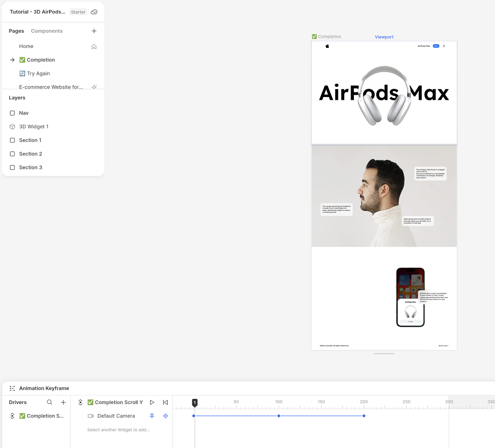This screenshot has width=495, height=448.
Task: Select the keyframe at frame 100
Action: (x=279, y=416)
